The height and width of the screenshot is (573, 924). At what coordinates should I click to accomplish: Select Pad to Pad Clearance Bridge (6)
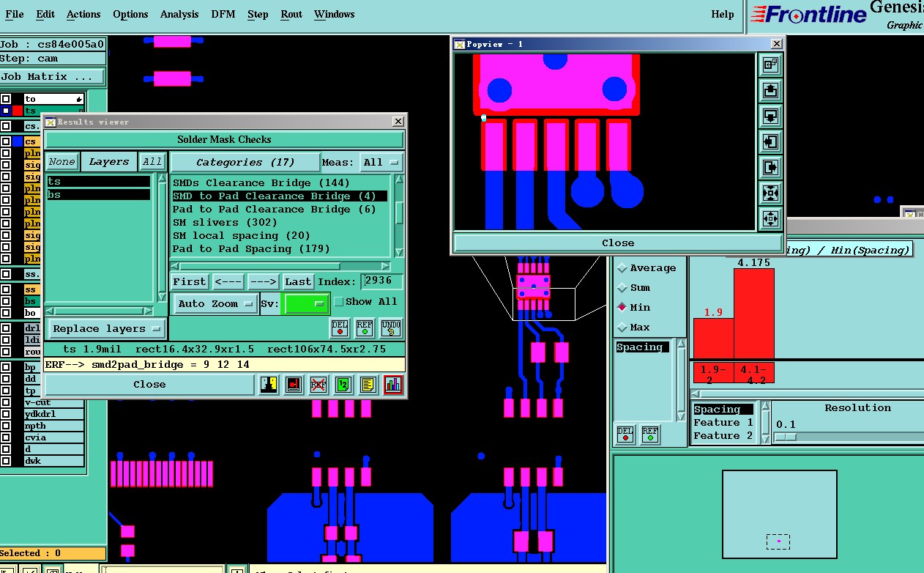(275, 209)
